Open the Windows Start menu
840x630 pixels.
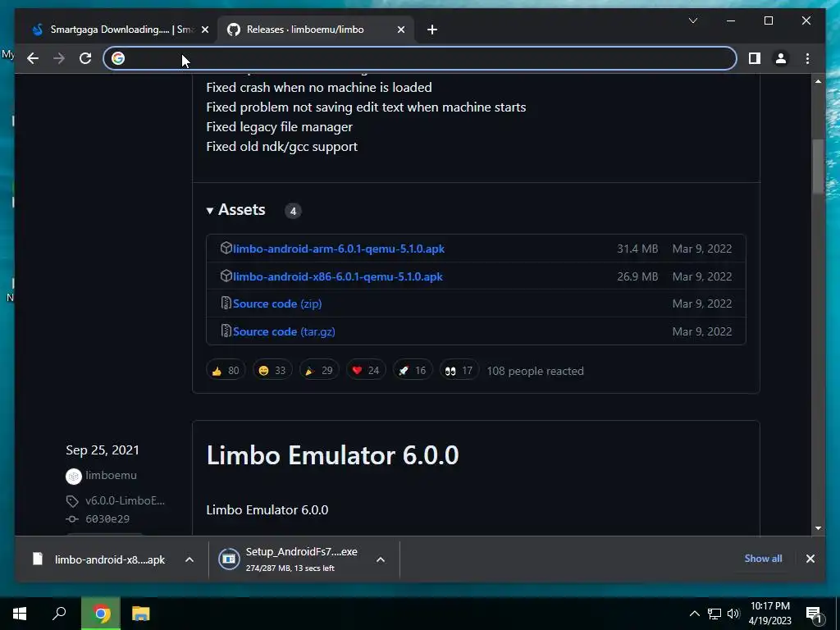click(x=20, y=614)
